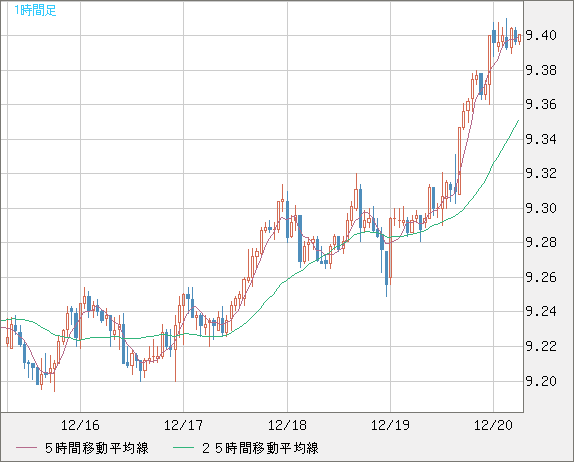Click the 12/17 date axis label
The image size is (574, 462).
click(183, 425)
